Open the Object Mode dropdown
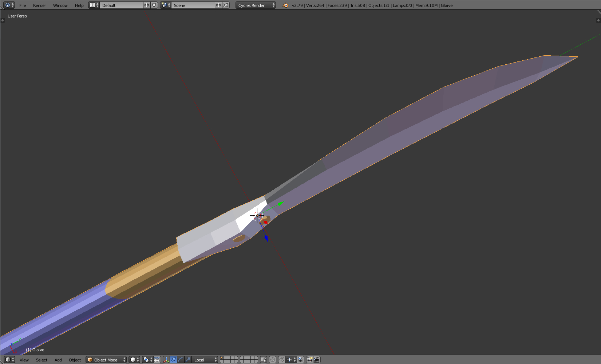601x364 pixels. pyautogui.click(x=106, y=360)
